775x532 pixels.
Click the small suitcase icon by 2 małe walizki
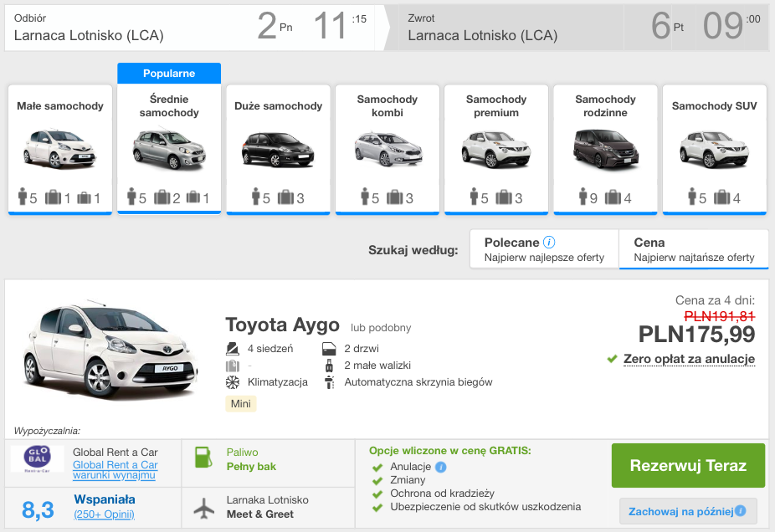[329, 366]
